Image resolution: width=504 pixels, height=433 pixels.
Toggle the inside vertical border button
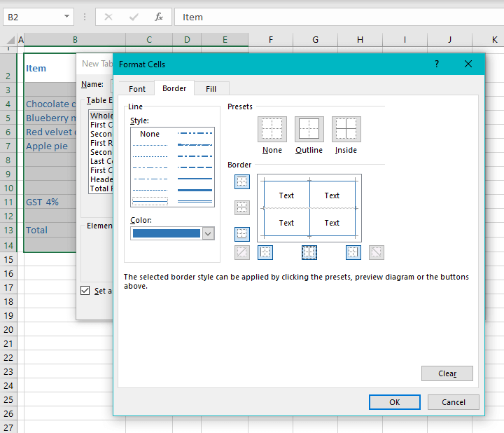pyautogui.click(x=309, y=252)
